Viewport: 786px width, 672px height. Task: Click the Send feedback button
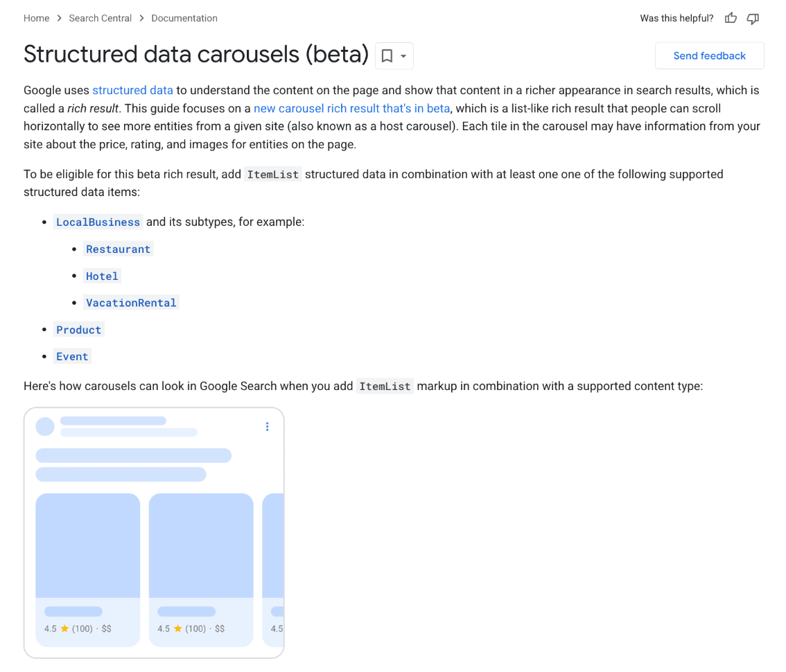709,55
